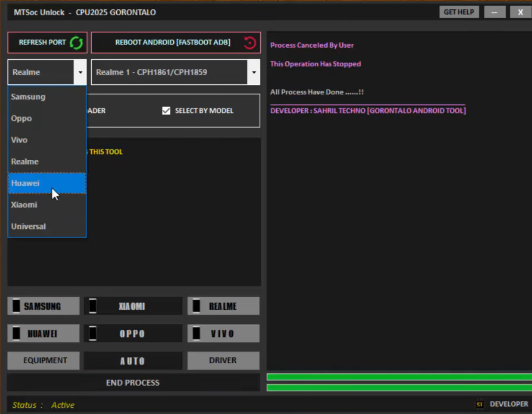Click the 'Status : Active' indicator
This screenshot has width=532, height=414.
tap(43, 405)
